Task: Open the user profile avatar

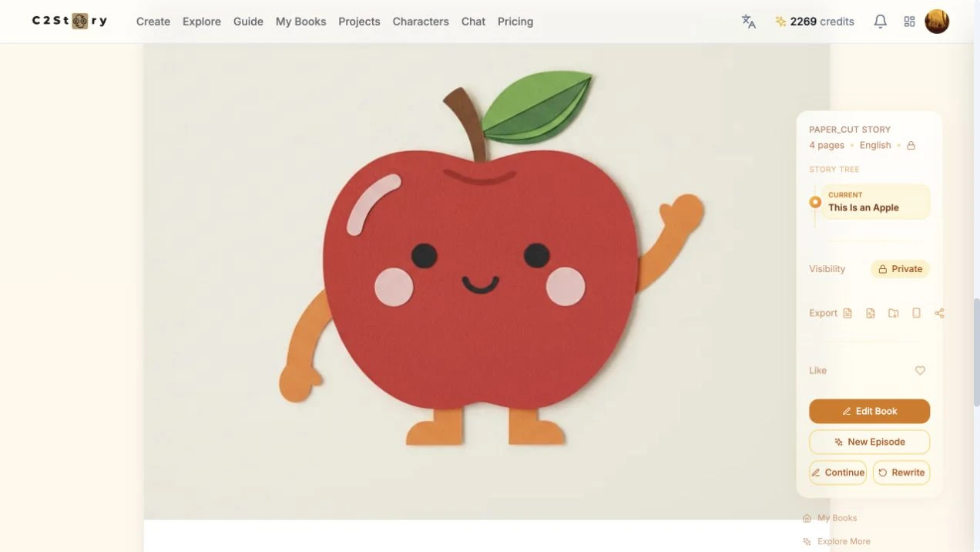Action: (937, 22)
